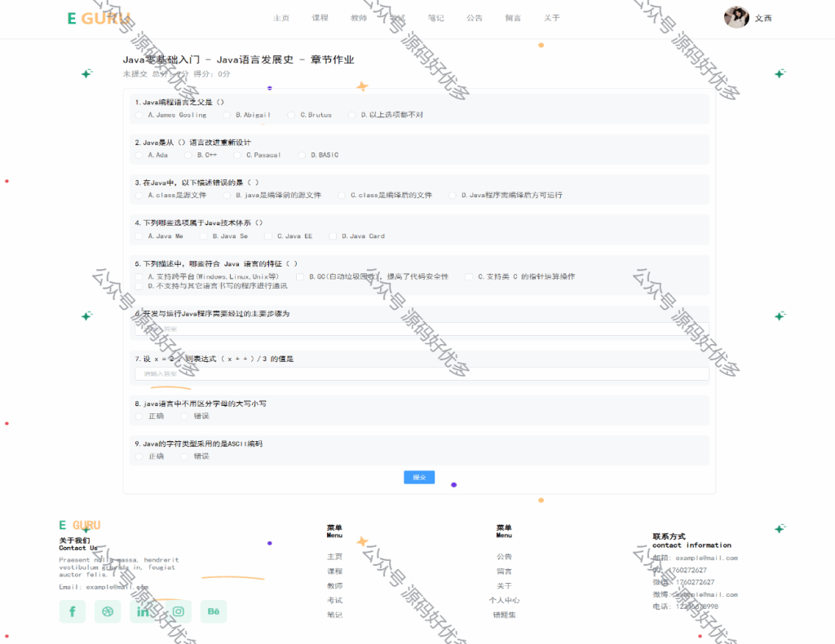Select answer A. James Gosling radio button
The width and height of the screenshot is (835, 644).
139,115
